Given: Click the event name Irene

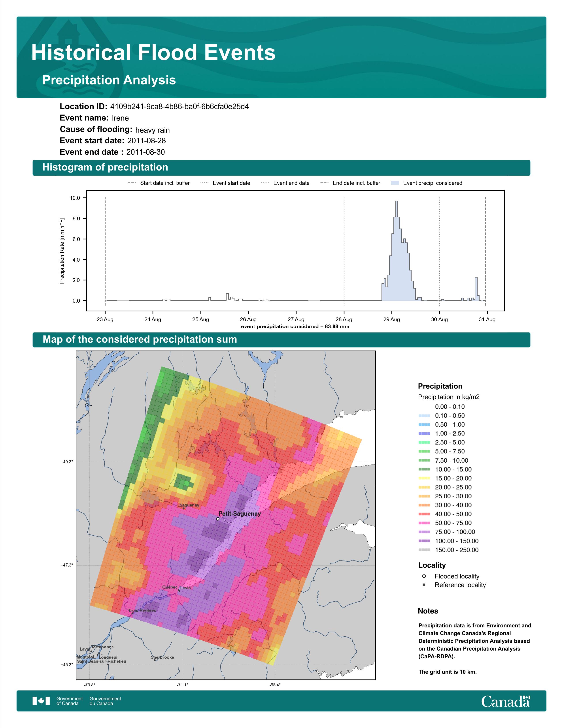Looking at the screenshot, I should pyautogui.click(x=120, y=118).
